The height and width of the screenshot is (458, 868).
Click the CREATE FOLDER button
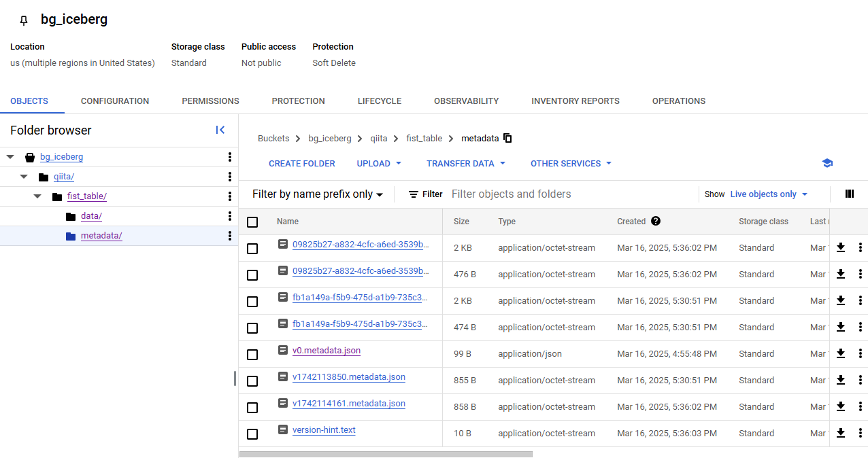point(302,163)
